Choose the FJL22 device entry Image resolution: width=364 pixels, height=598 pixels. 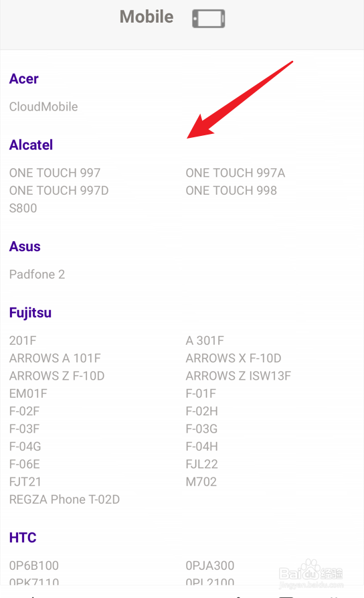click(201, 464)
